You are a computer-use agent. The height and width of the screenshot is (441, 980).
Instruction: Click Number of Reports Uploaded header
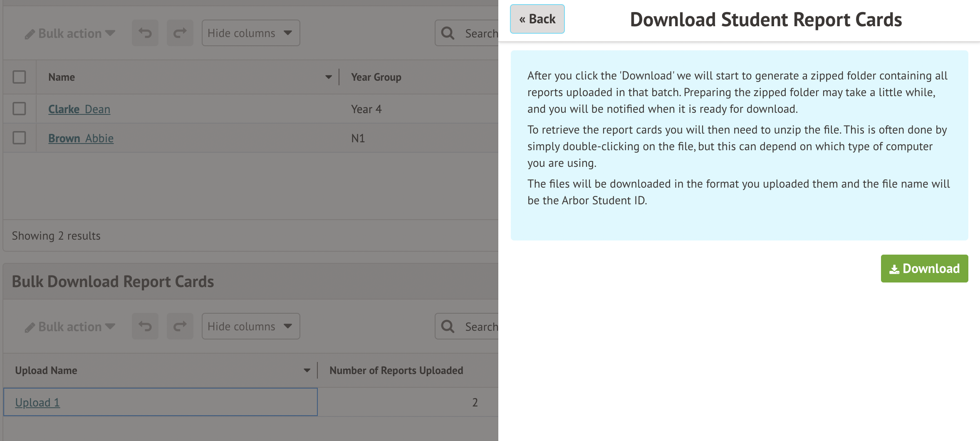tap(396, 370)
